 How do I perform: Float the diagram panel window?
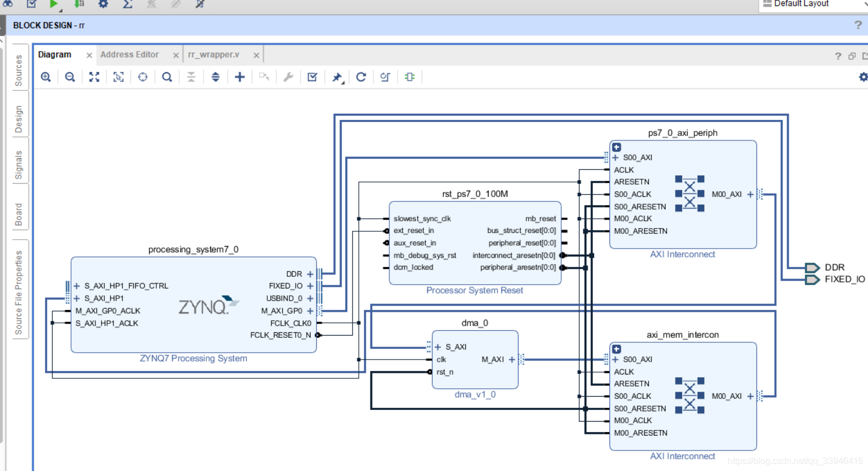(852, 56)
